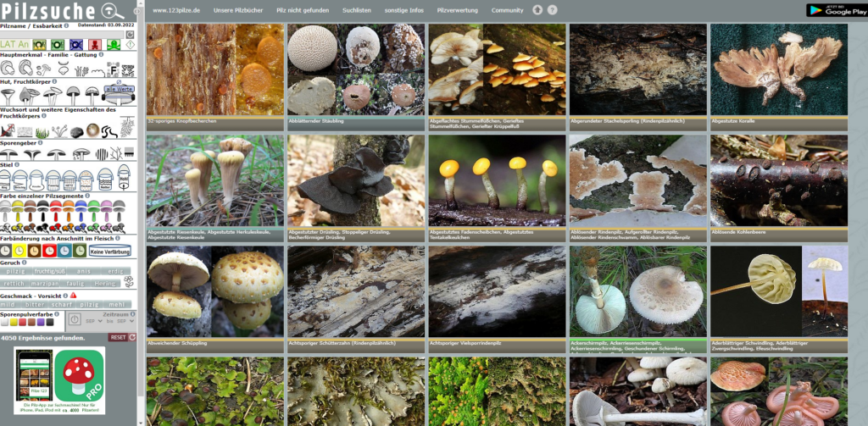Toggle the 'bitter' taste filter
Viewport: 868px width, 426px height.
click(x=35, y=304)
